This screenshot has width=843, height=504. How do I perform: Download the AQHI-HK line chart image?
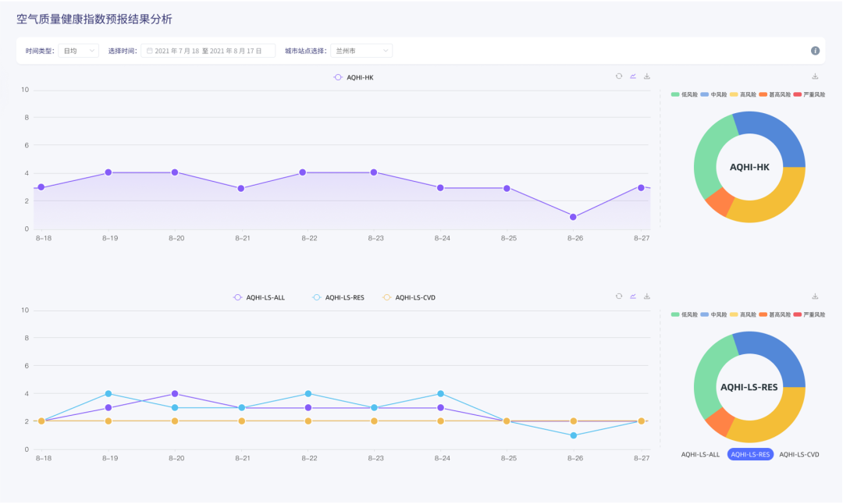647,76
